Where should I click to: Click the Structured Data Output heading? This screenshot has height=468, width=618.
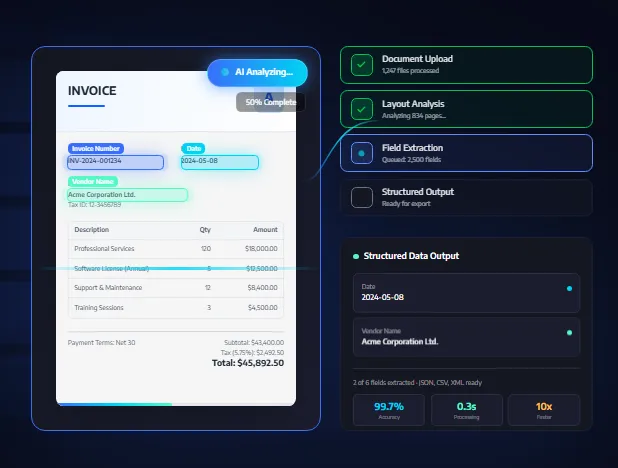click(411, 256)
